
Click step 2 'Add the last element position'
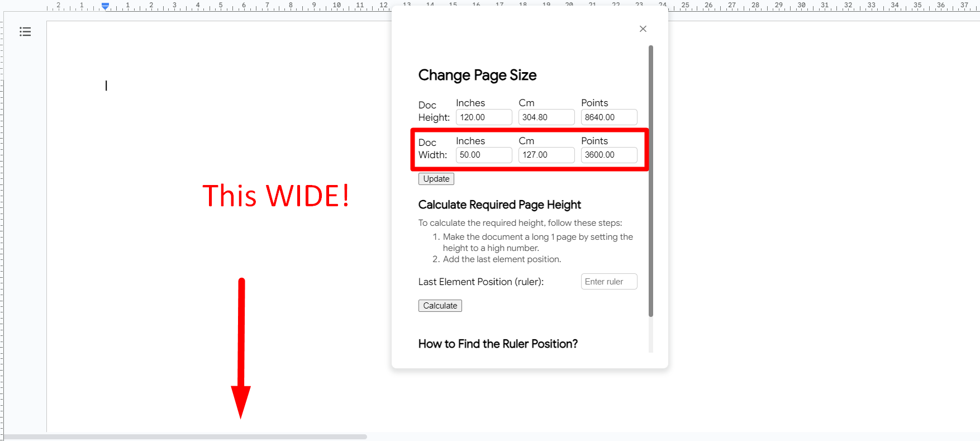pyautogui.click(x=502, y=259)
